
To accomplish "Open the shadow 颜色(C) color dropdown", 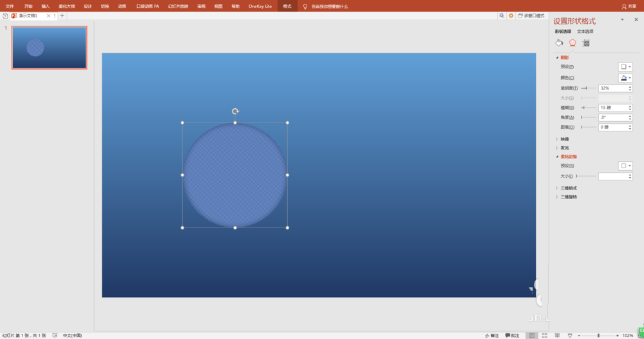I will tap(625, 78).
